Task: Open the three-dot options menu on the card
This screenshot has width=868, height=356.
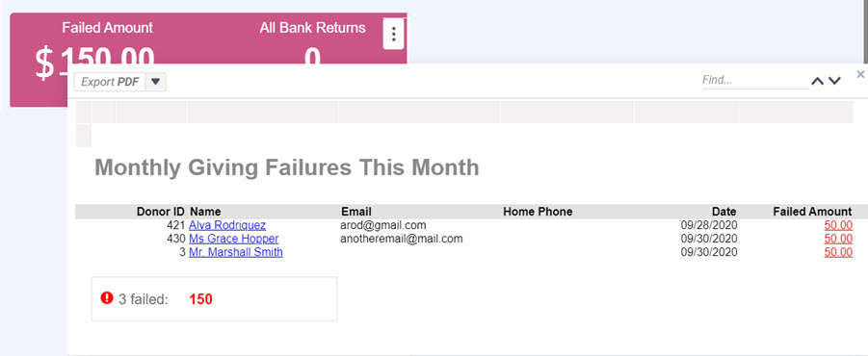Action: tap(394, 34)
